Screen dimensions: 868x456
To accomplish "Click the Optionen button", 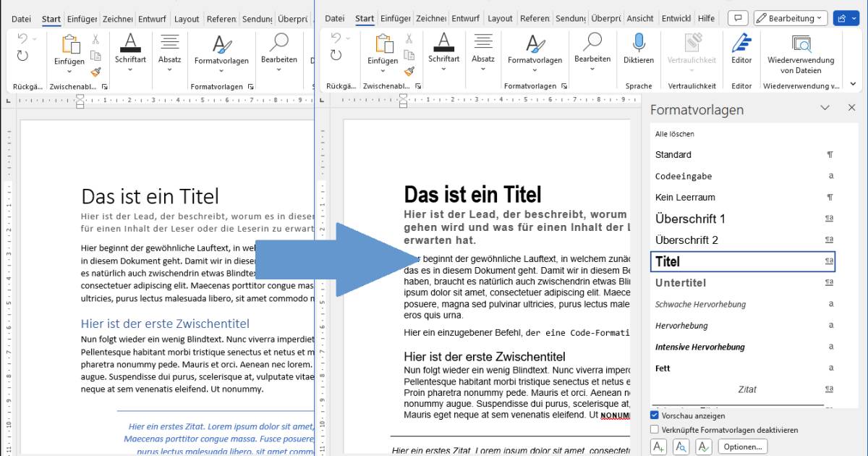I will 743,446.
